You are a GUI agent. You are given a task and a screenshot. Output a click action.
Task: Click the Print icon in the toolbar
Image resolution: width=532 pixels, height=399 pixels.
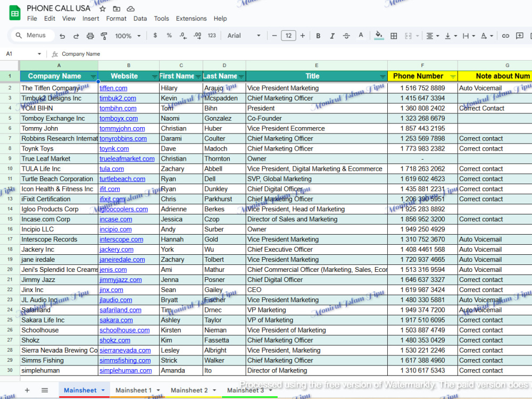[x=90, y=36]
